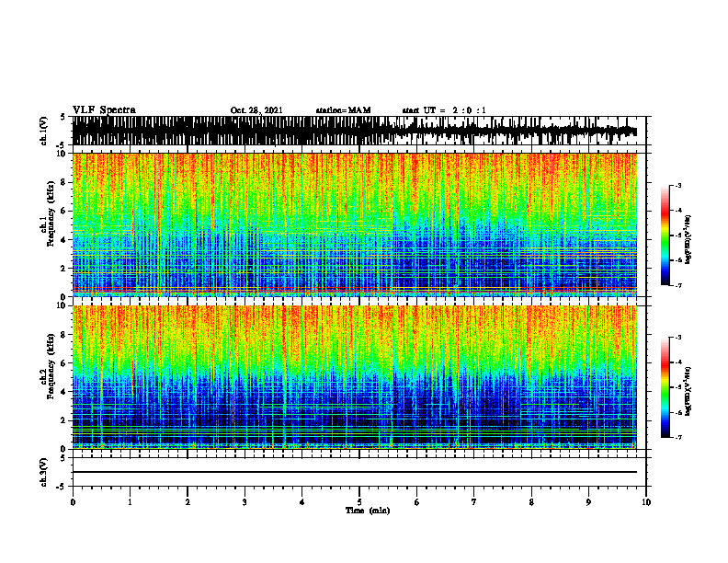
Task: Click the "ch.3(V)" axis label
Action: (44, 472)
